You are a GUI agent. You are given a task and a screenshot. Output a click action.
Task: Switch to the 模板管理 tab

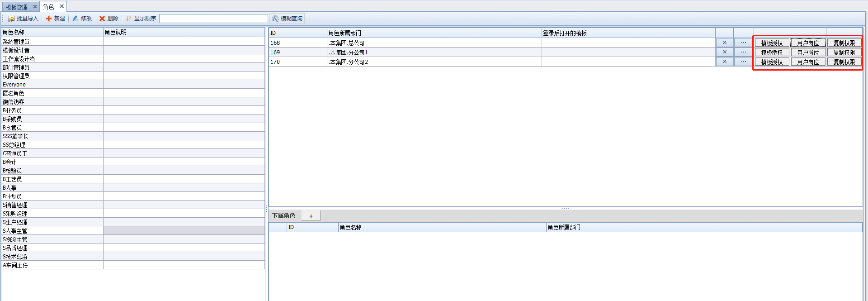pos(17,7)
